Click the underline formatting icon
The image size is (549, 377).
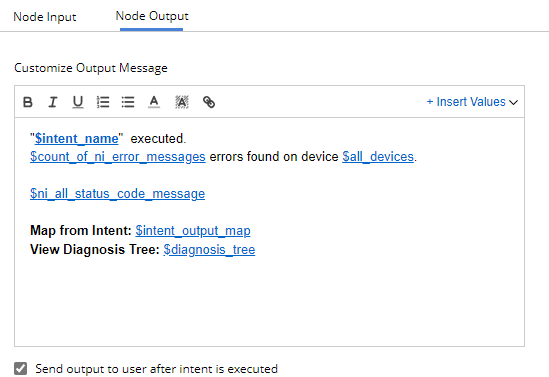point(78,102)
